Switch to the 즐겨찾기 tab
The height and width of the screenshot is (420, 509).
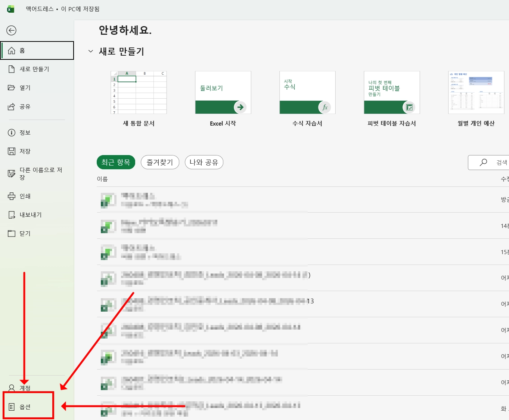coord(160,162)
